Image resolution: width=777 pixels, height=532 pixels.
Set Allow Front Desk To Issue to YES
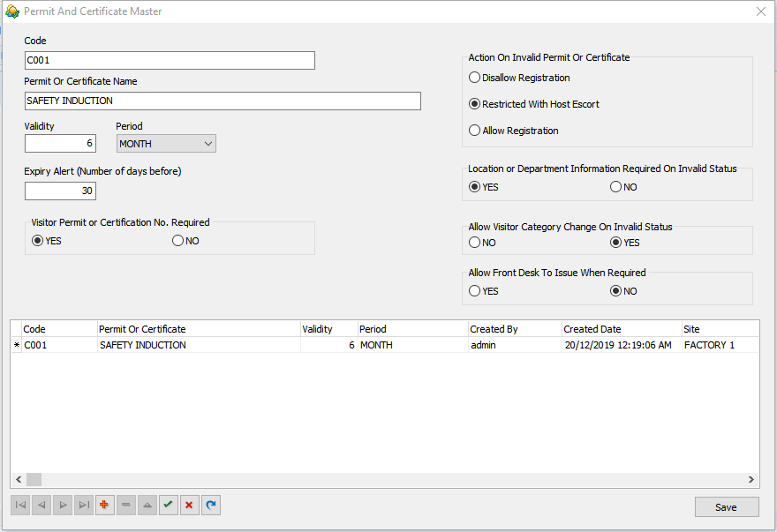pos(475,291)
